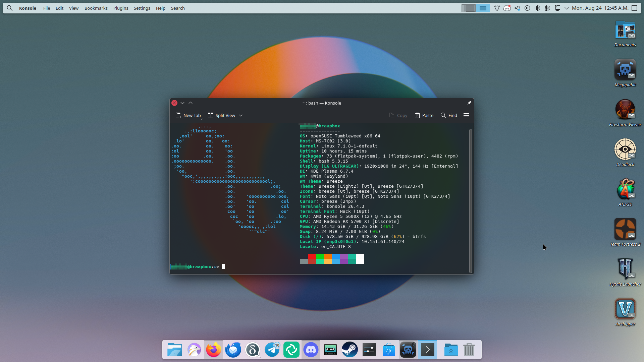
Task: Open the speaker volume tray icon
Action: (x=537, y=8)
